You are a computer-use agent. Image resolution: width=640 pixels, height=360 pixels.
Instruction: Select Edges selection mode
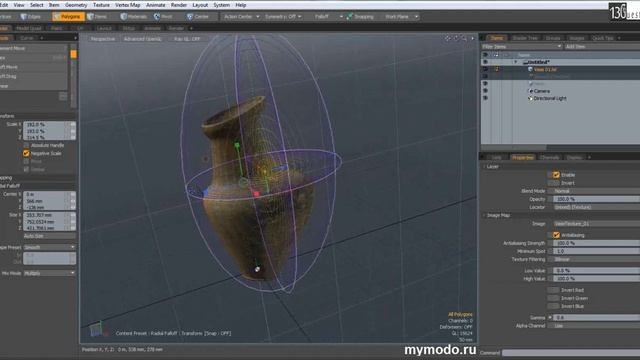pyautogui.click(x=31, y=17)
